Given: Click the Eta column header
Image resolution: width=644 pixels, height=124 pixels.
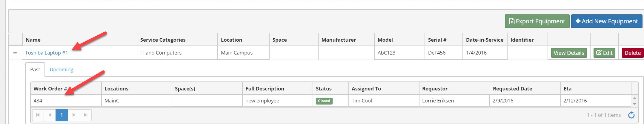Looking at the screenshot, I should point(596,89).
